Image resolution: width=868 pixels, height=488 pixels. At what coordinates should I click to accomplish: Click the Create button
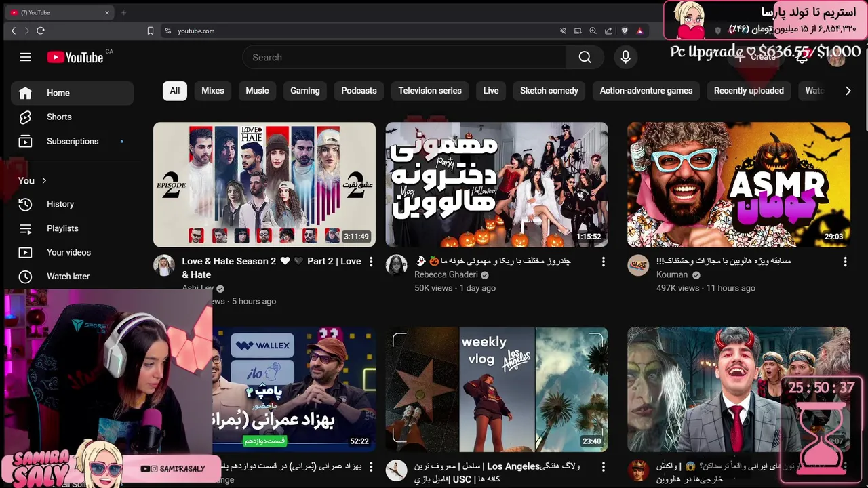tap(756, 58)
